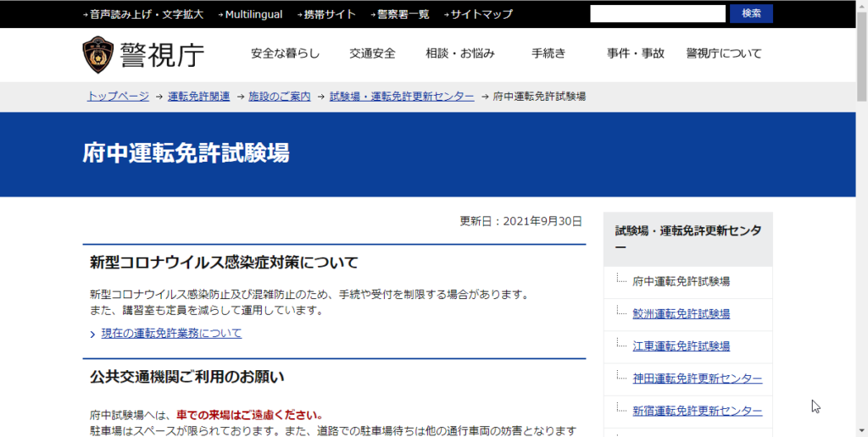868x437 pixels.
Task: Click the sidebar heading 試験場・運転免許更新センター
Action: 688,239
